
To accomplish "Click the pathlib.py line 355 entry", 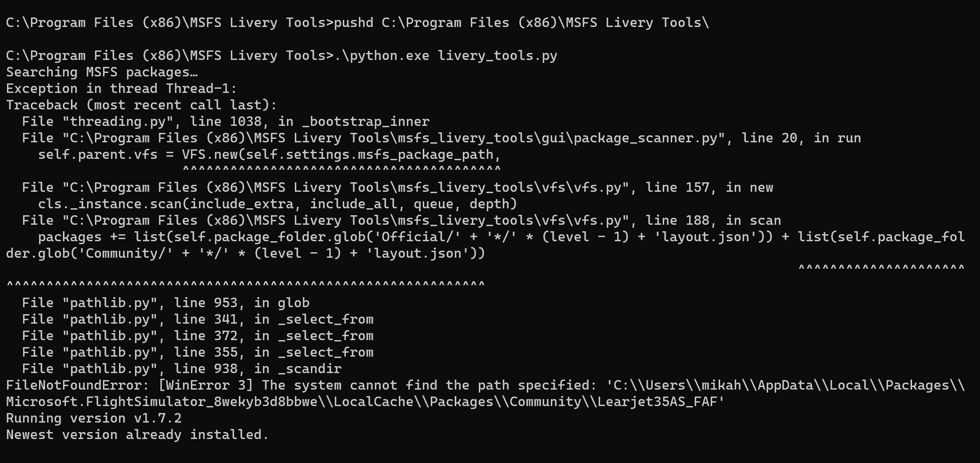I will tap(197, 352).
